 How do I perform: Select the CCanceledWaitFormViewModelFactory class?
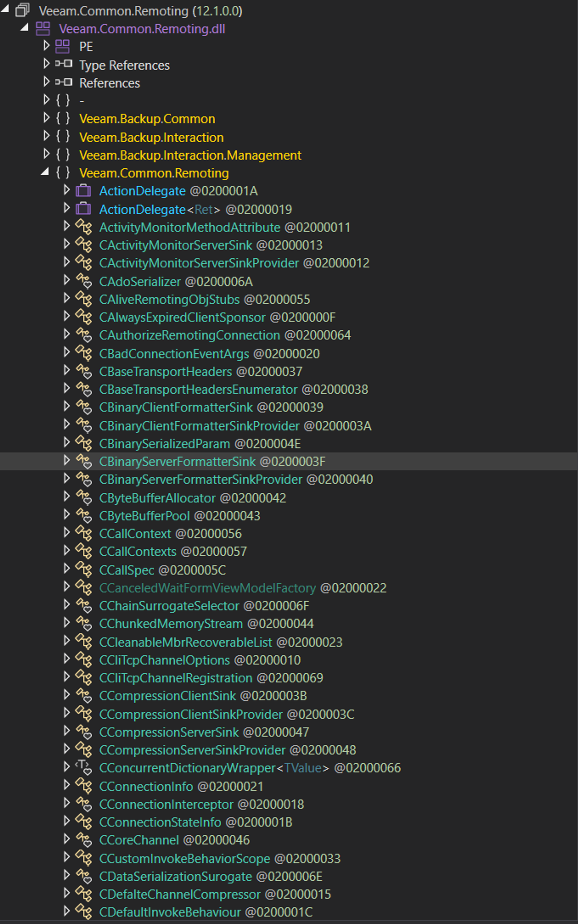coord(207,588)
